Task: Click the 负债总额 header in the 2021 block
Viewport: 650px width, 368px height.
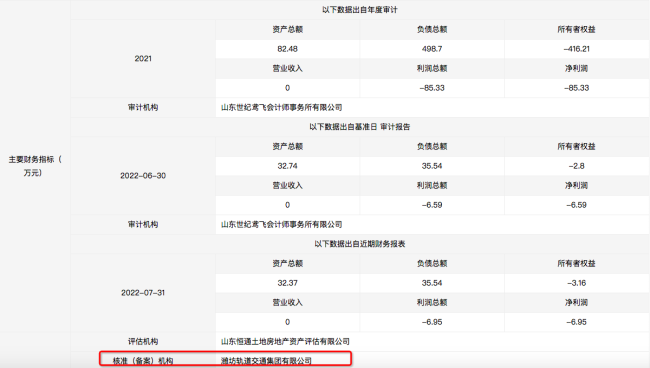Action: (432, 29)
